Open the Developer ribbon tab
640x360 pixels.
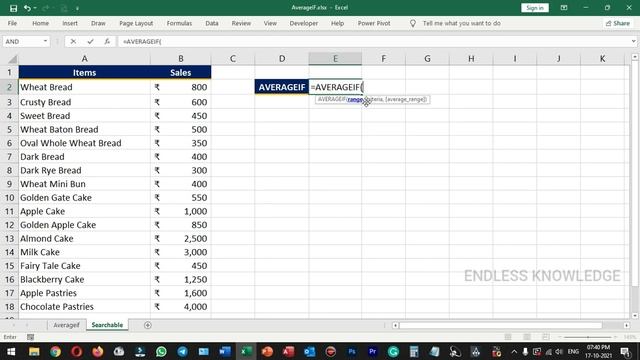point(304,23)
